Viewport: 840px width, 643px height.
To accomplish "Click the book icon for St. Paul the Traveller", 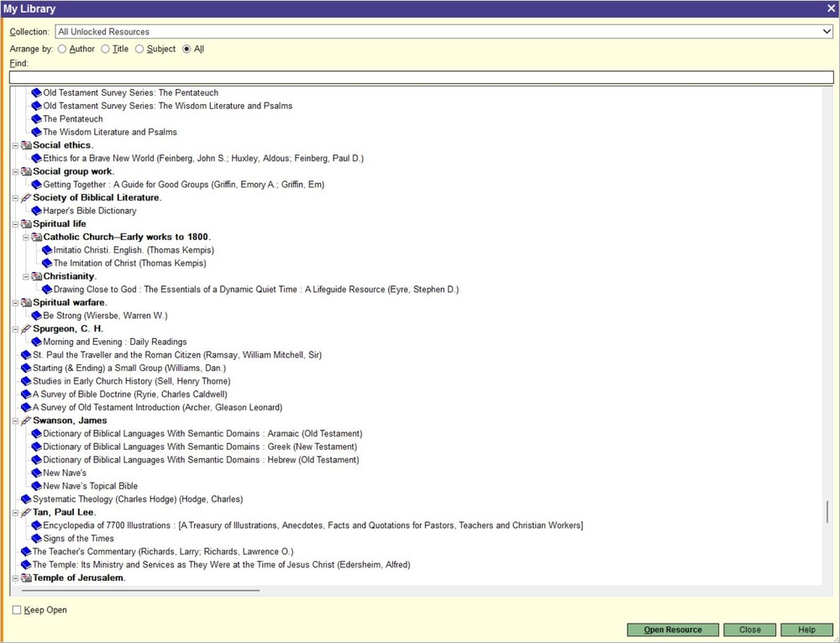I will pyautogui.click(x=26, y=355).
